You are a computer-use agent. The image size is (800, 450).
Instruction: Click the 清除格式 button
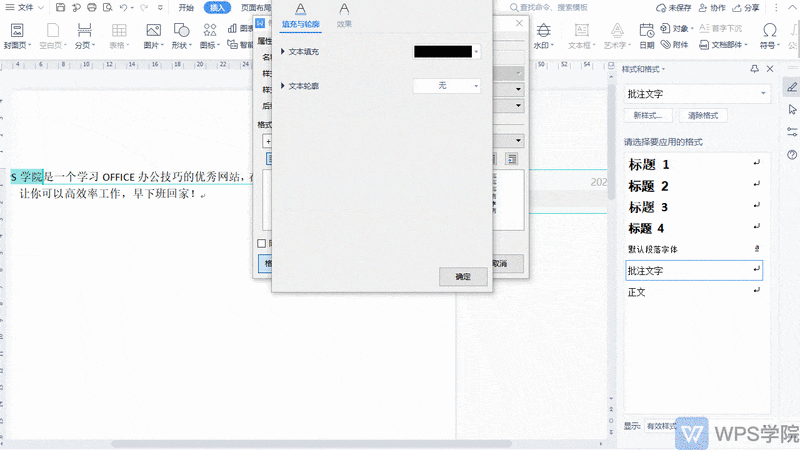coord(703,115)
